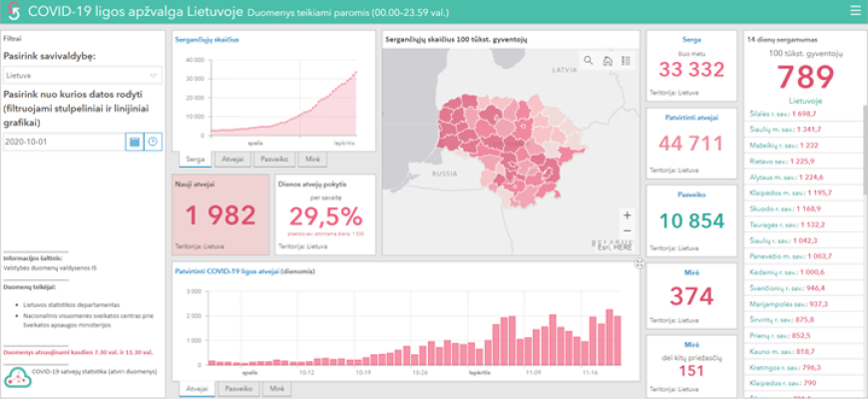Zoom out on the map
Screen dimensions: 868x399
[x=626, y=231]
